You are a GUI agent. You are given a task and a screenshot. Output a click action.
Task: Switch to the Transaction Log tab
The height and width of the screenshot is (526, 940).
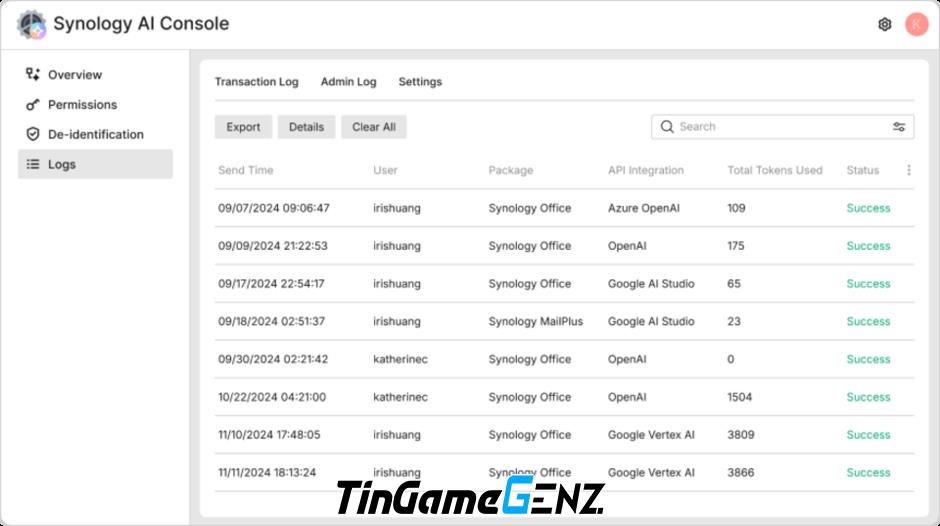(257, 82)
